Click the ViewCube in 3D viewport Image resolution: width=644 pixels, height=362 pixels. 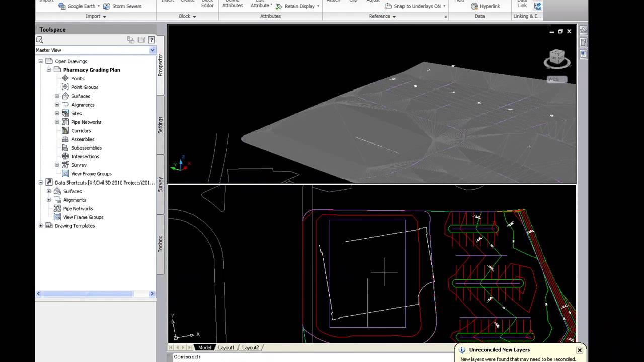pyautogui.click(x=557, y=58)
